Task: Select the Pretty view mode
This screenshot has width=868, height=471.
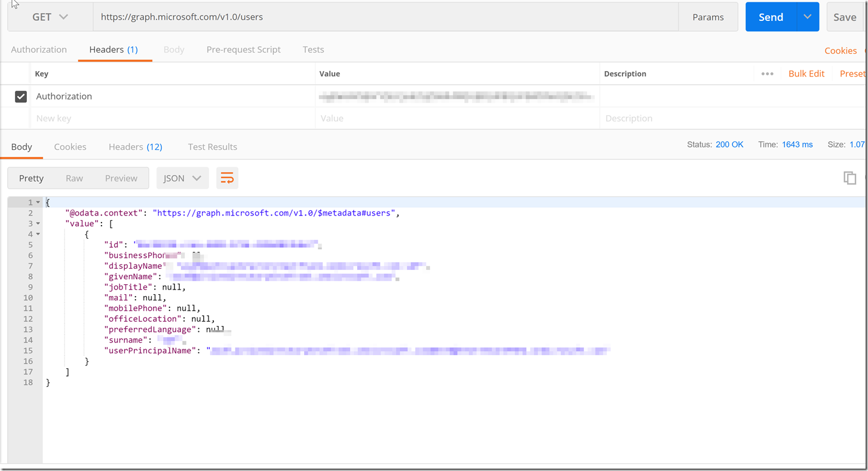Action: tap(31, 178)
